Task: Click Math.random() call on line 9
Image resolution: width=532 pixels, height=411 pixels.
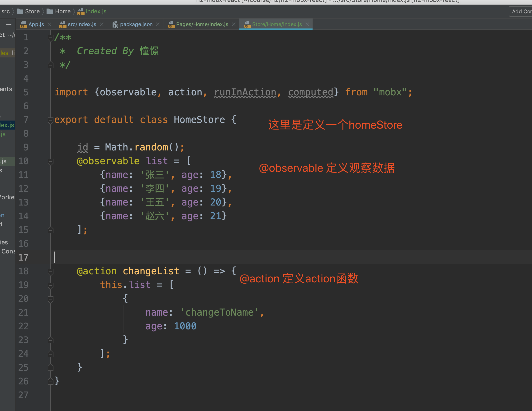Action: coord(142,147)
